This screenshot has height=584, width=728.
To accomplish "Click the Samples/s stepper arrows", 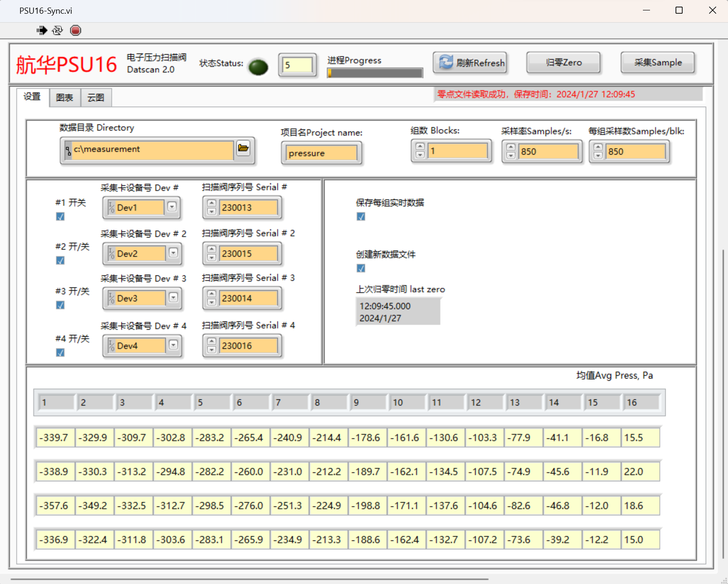I will (511, 151).
